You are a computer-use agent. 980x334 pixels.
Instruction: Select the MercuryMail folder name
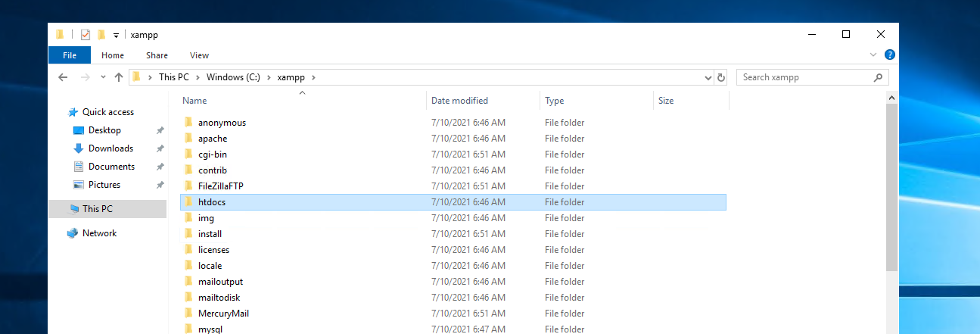click(x=223, y=314)
